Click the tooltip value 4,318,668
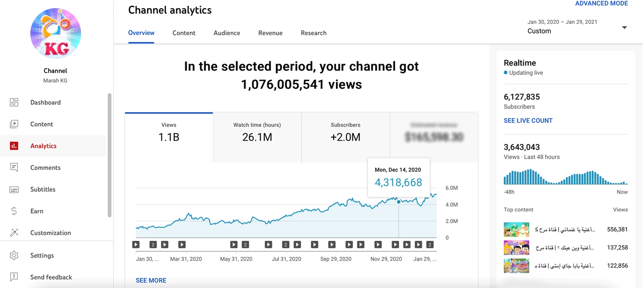The image size is (644, 288). (x=398, y=182)
